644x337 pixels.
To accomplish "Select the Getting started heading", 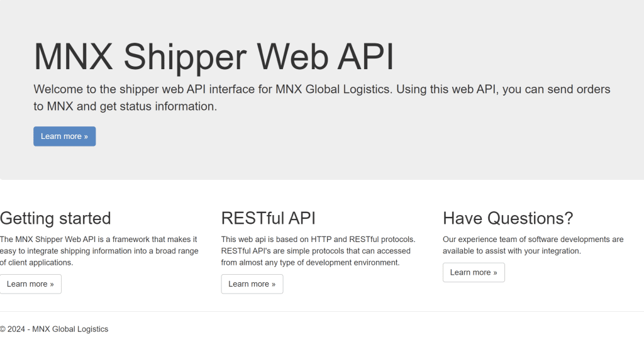I will point(55,218).
